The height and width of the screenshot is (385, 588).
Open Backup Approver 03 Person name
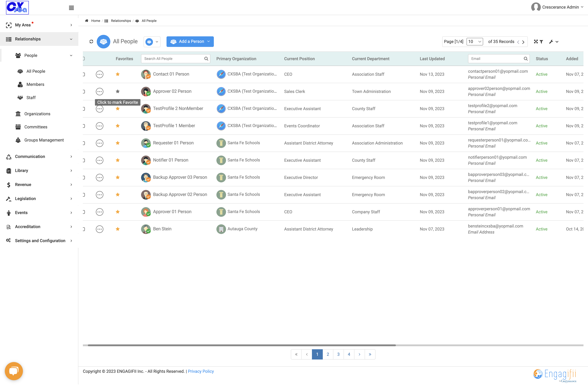(180, 177)
